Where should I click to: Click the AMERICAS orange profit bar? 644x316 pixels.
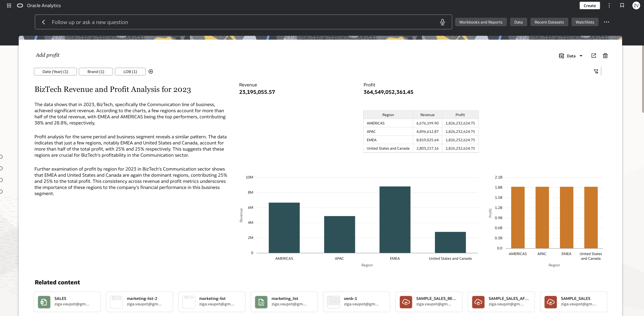pyautogui.click(x=518, y=217)
